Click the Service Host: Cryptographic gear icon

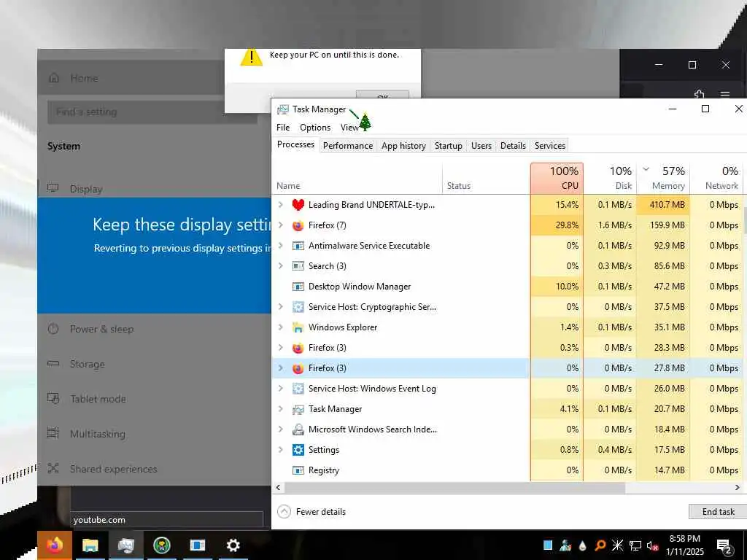click(x=298, y=307)
